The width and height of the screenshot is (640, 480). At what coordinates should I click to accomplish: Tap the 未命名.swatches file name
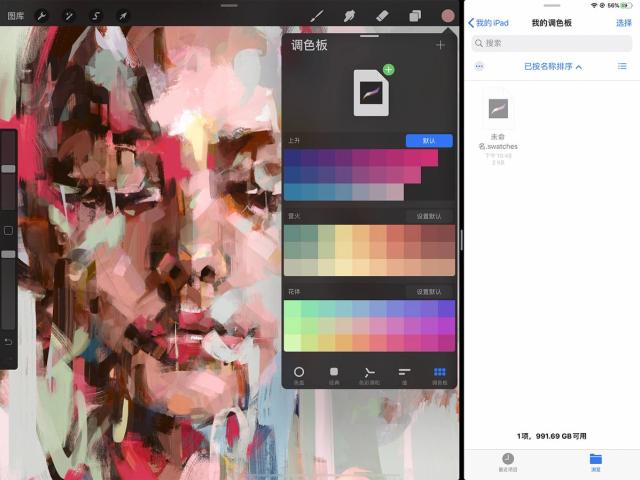pos(498,141)
